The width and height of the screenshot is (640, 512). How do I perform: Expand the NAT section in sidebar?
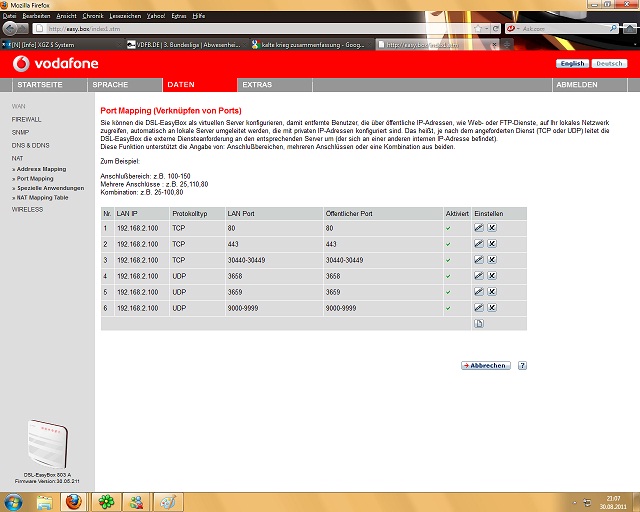coord(17,158)
